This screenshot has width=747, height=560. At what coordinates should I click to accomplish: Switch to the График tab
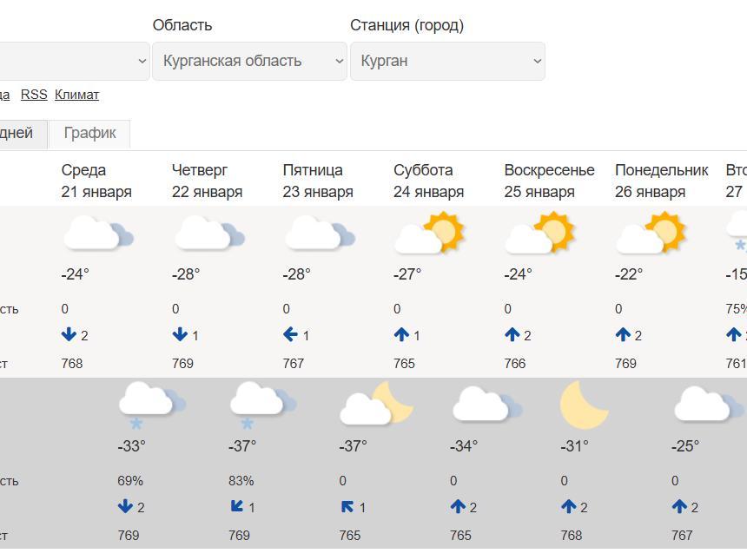pyautogui.click(x=89, y=134)
